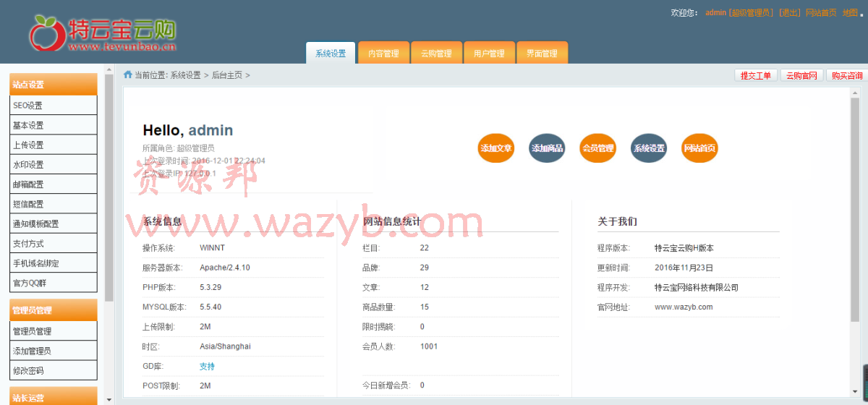The image size is (868, 405).
Task: Switch to the 界面管理 tab
Action: click(542, 53)
